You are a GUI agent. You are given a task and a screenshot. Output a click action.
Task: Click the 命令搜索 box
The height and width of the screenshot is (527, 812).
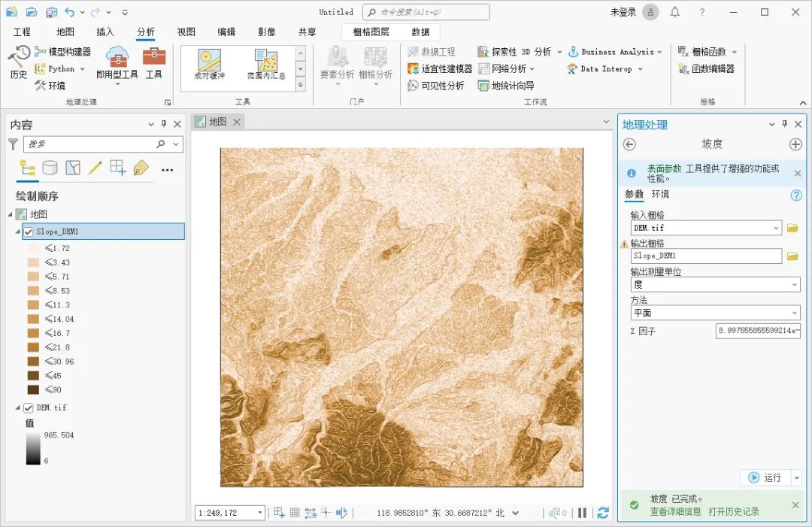[x=426, y=12]
